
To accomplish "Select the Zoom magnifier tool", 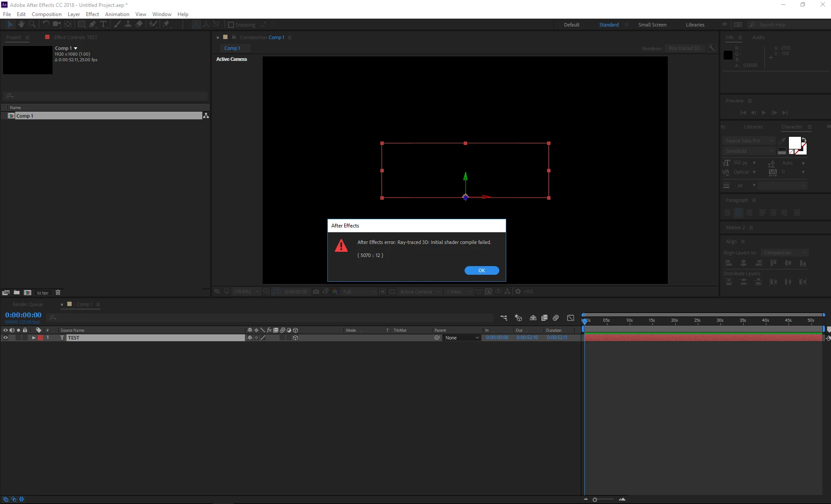I will click(x=32, y=24).
